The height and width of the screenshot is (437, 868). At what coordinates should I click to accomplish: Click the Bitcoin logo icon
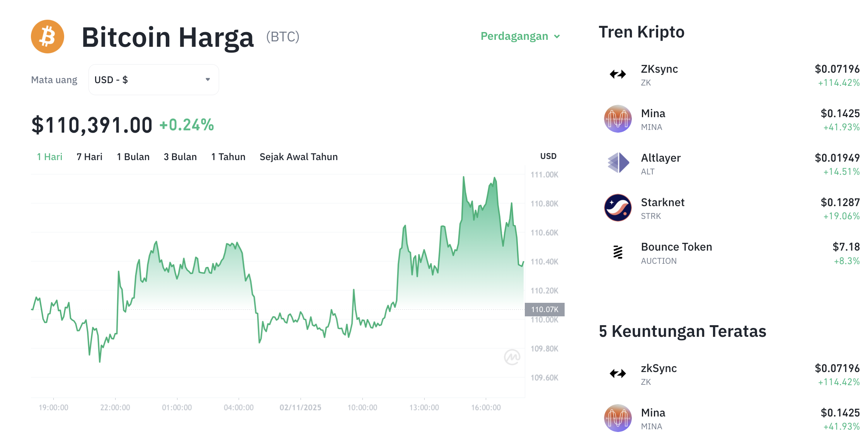(x=47, y=36)
